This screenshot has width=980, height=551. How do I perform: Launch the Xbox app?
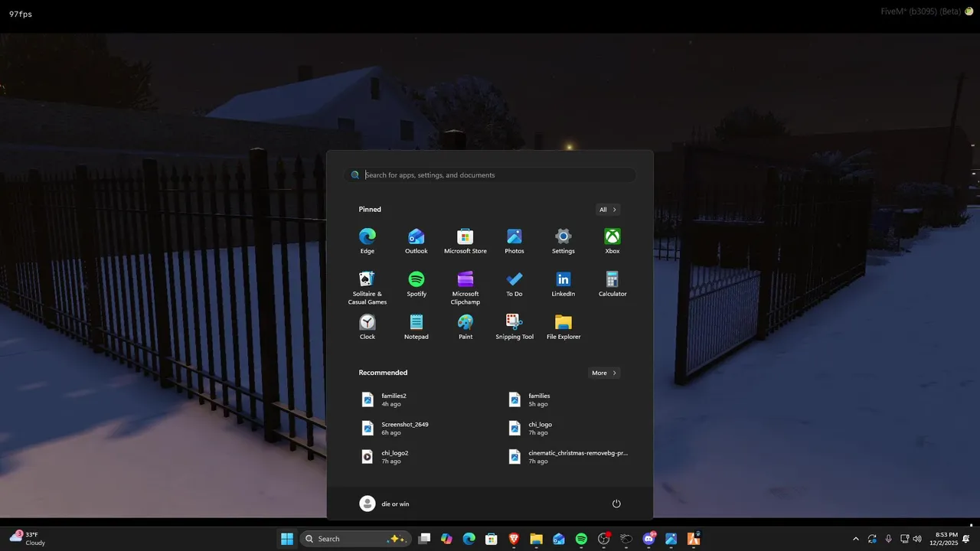(x=612, y=240)
